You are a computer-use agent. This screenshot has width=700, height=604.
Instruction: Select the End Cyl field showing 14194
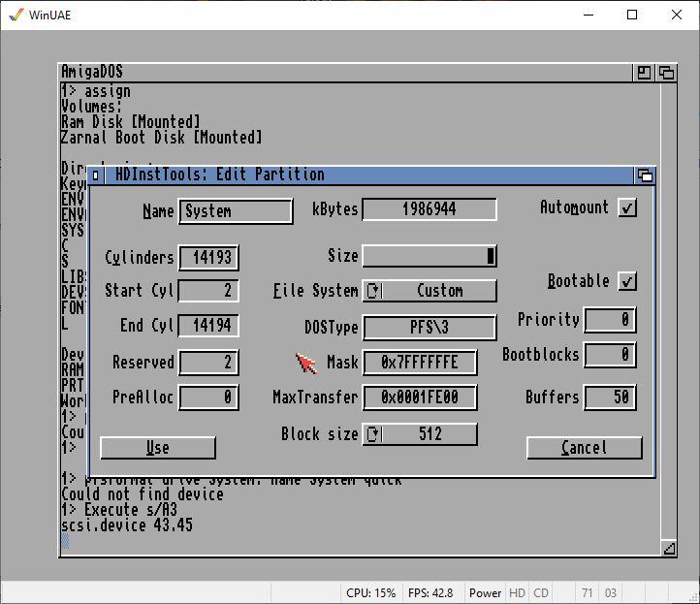pos(208,326)
